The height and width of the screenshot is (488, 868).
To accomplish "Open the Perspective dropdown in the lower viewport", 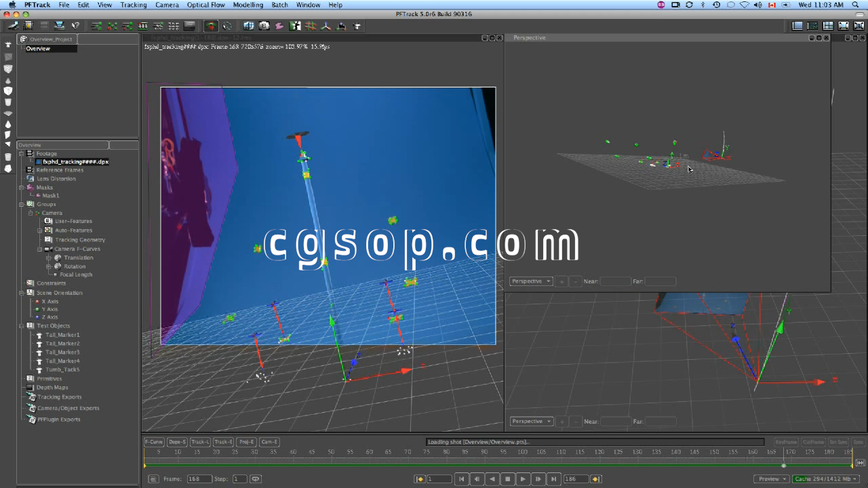I will pos(531,422).
